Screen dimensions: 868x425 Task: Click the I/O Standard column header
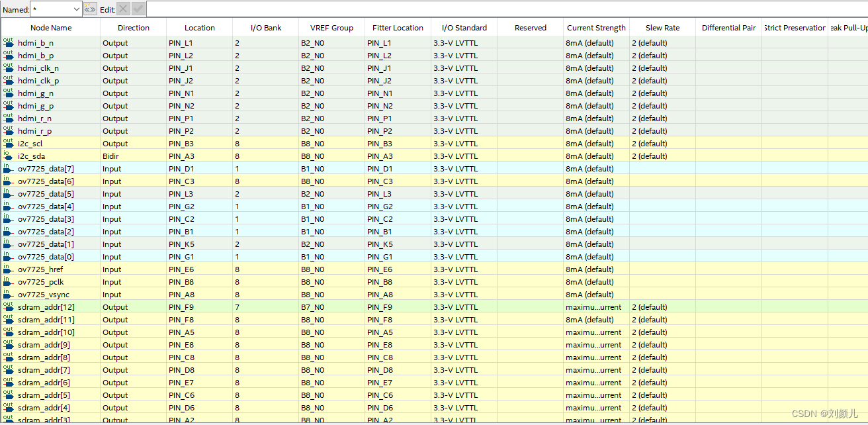[464, 28]
